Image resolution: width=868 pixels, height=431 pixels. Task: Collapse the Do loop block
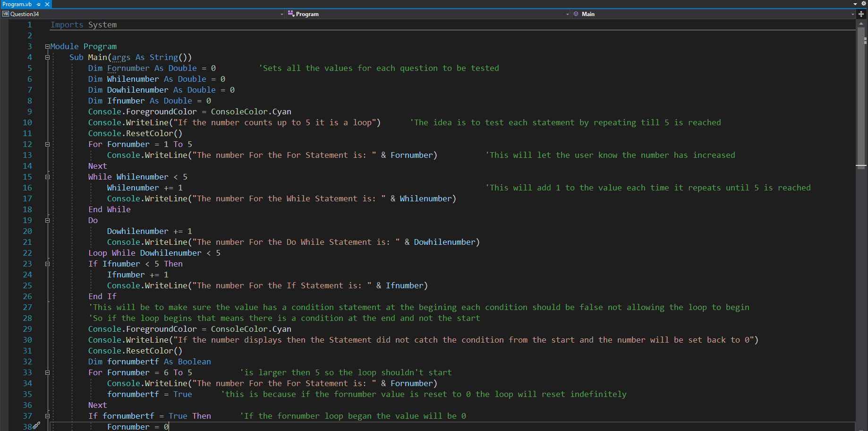[47, 220]
